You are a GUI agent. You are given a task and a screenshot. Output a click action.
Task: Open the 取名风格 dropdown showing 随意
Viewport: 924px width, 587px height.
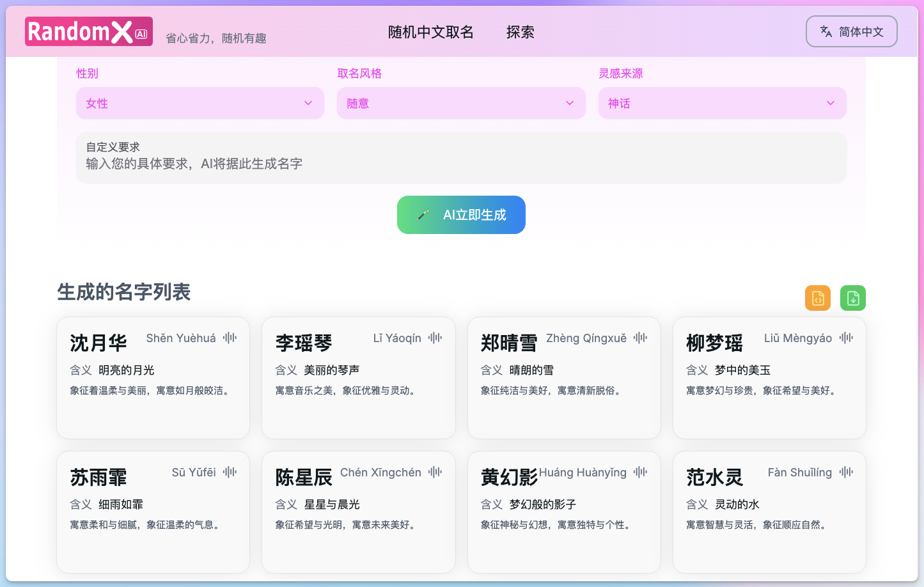tap(461, 103)
